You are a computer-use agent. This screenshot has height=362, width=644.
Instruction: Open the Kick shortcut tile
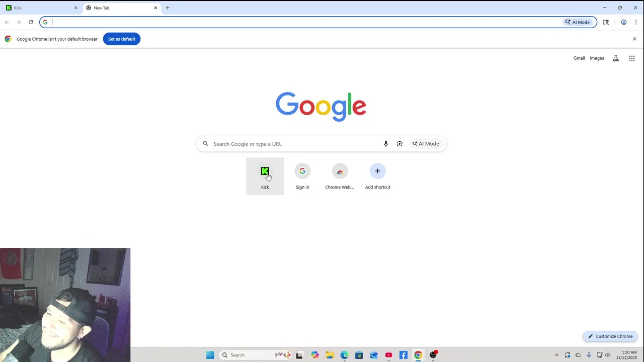[x=265, y=176]
